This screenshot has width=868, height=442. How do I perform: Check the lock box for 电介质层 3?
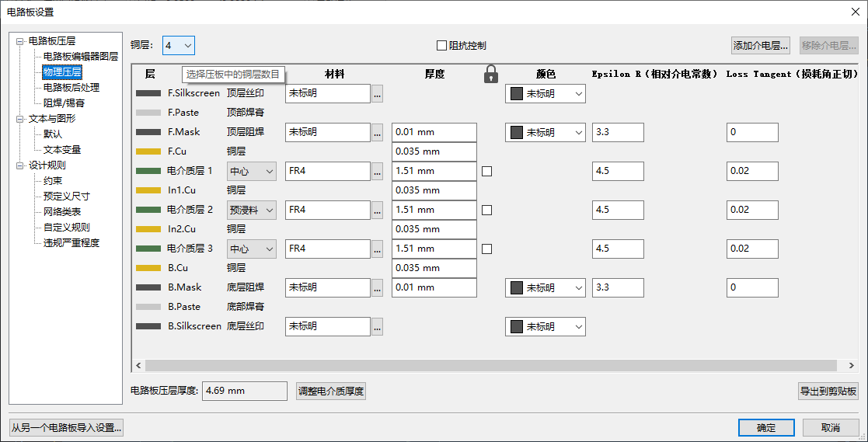[x=486, y=249]
